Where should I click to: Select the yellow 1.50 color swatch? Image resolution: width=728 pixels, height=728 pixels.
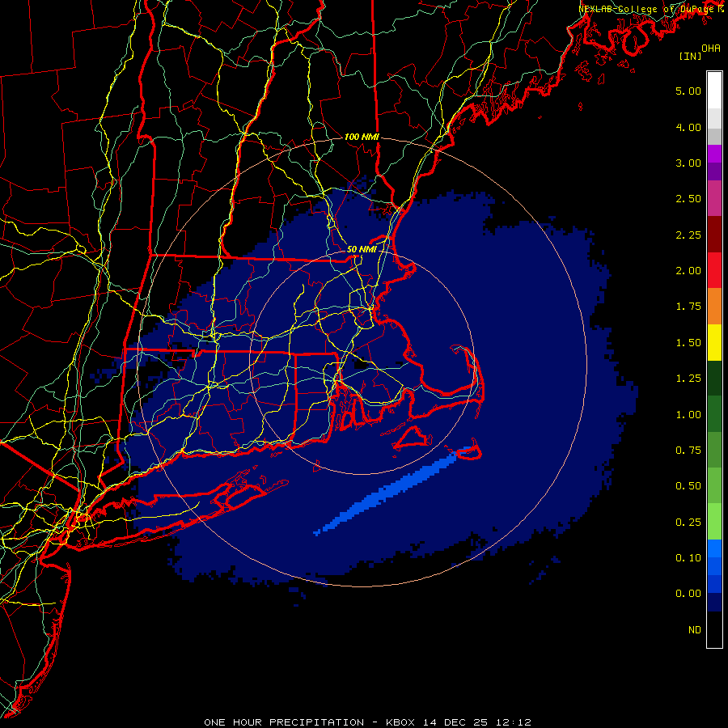coord(714,342)
